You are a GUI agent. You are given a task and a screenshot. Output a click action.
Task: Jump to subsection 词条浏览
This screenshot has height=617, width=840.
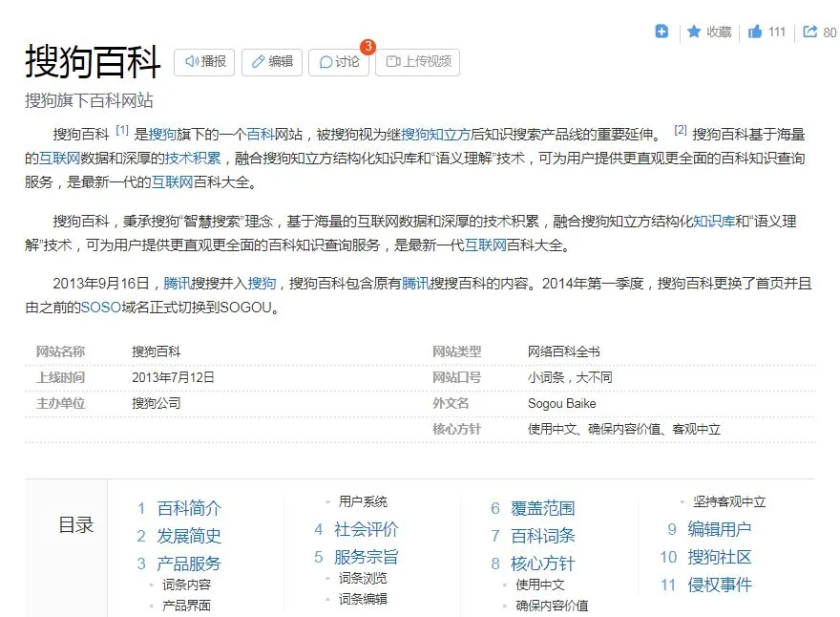363,578
